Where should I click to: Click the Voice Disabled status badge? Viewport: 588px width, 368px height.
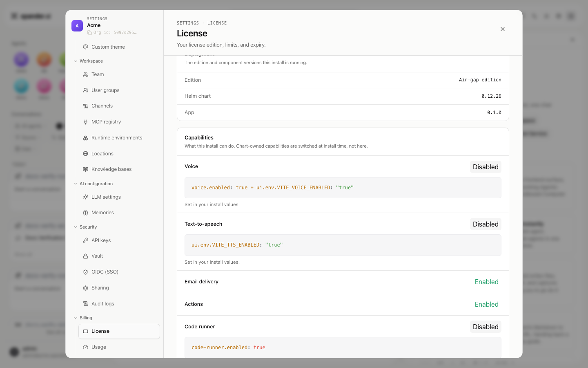click(x=486, y=167)
